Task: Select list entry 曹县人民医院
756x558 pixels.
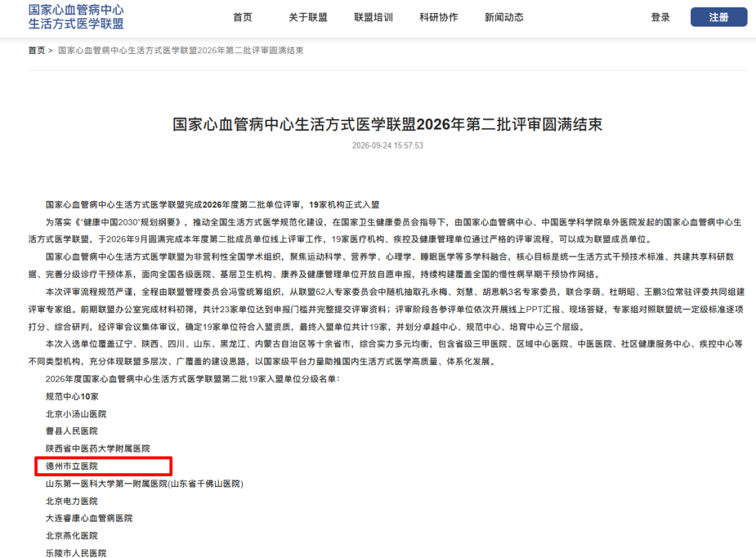Action: (x=71, y=431)
